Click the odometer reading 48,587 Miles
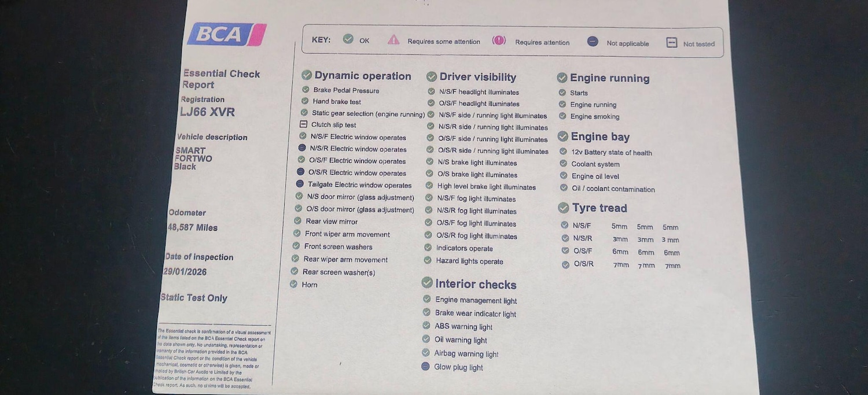The image size is (868, 395). pos(193,227)
